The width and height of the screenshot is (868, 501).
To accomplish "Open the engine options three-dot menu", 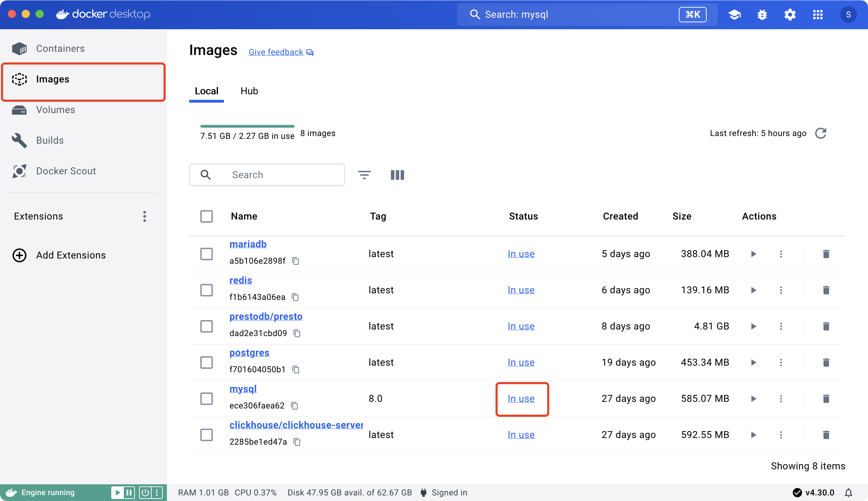I will (x=157, y=493).
